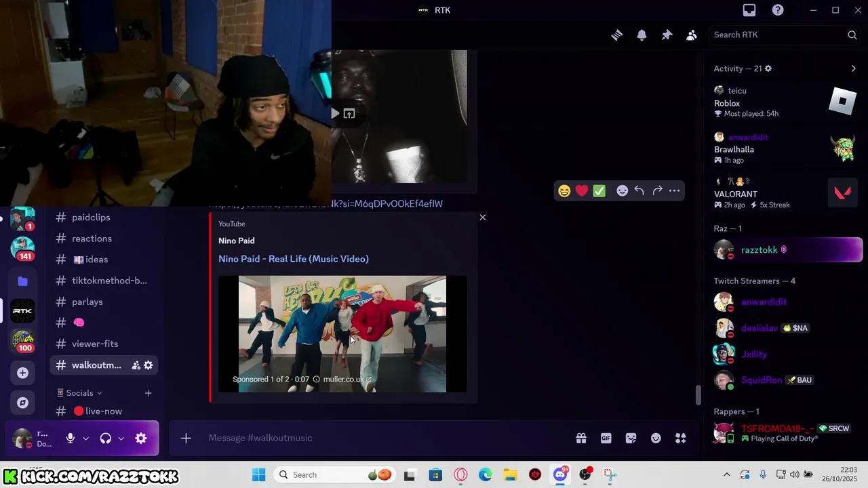
Task: Open the Help question mark icon
Action: (x=778, y=10)
